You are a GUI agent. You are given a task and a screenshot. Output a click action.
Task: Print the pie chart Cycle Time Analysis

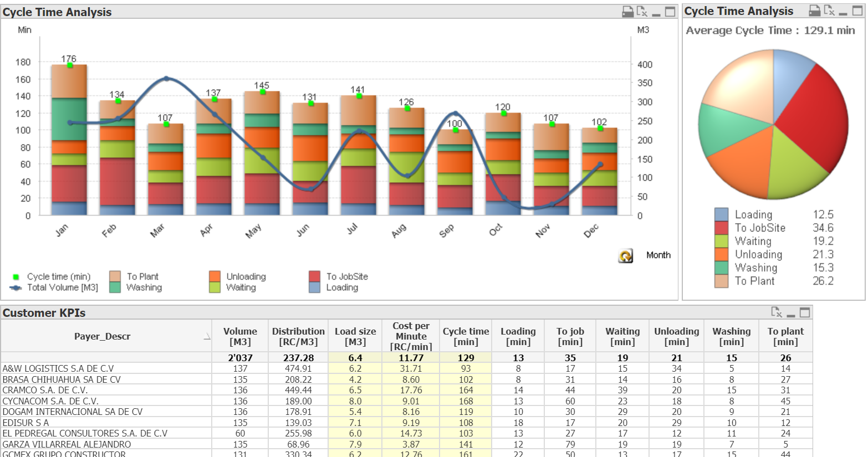[x=815, y=11]
